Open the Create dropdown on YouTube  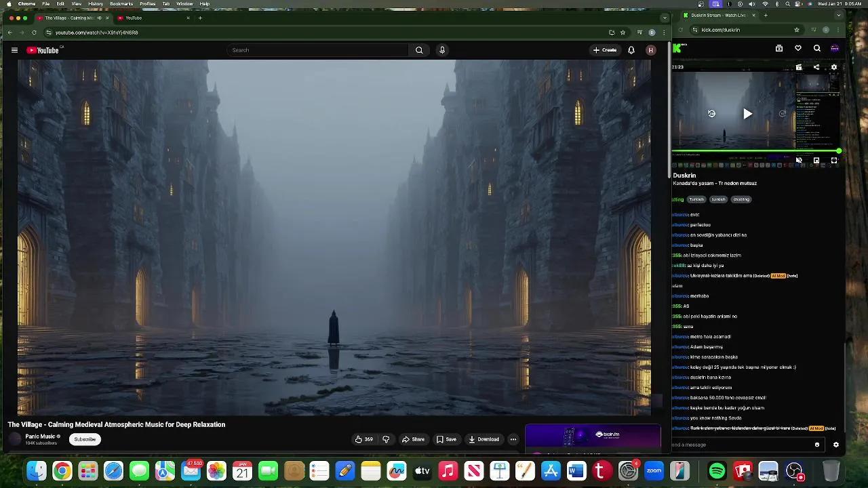[605, 50]
